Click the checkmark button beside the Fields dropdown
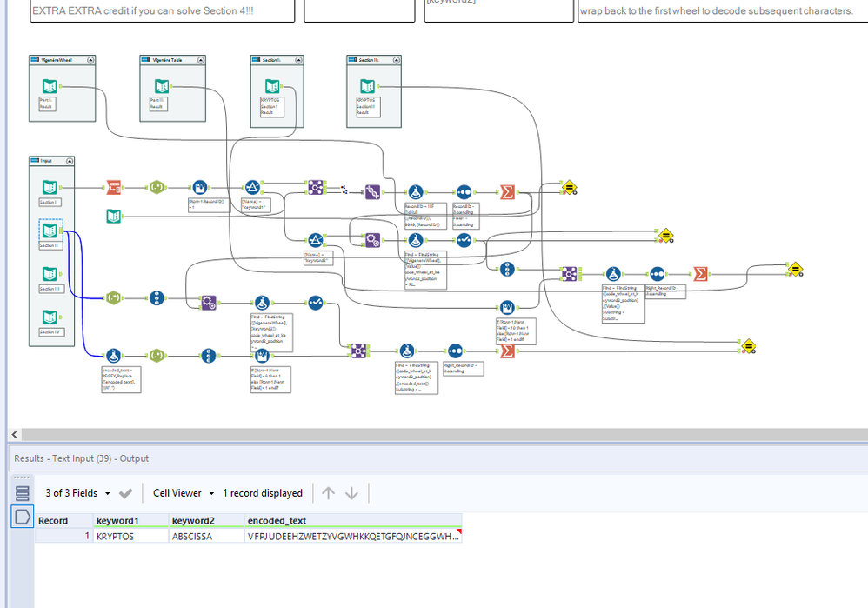Viewport: 868px width, 608px height. 125,493
